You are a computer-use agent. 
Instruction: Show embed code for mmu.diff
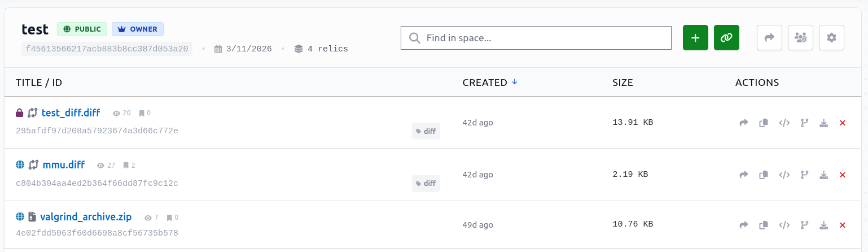click(784, 175)
